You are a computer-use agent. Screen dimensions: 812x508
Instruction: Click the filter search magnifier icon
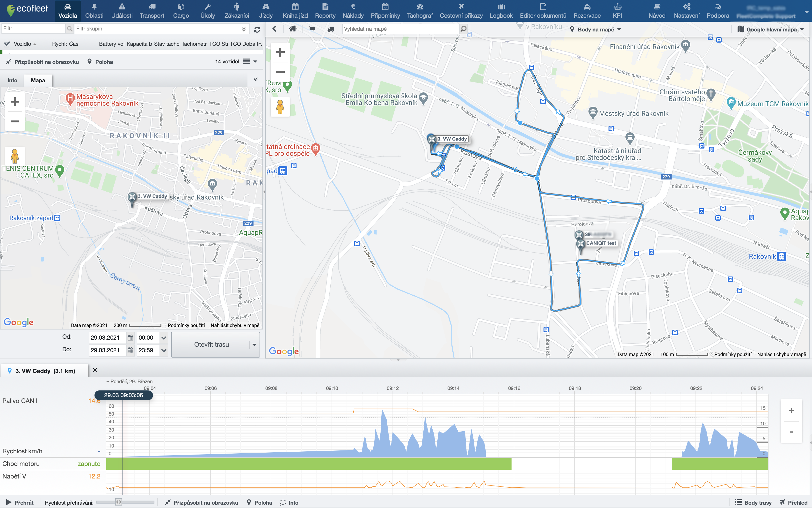click(x=69, y=29)
